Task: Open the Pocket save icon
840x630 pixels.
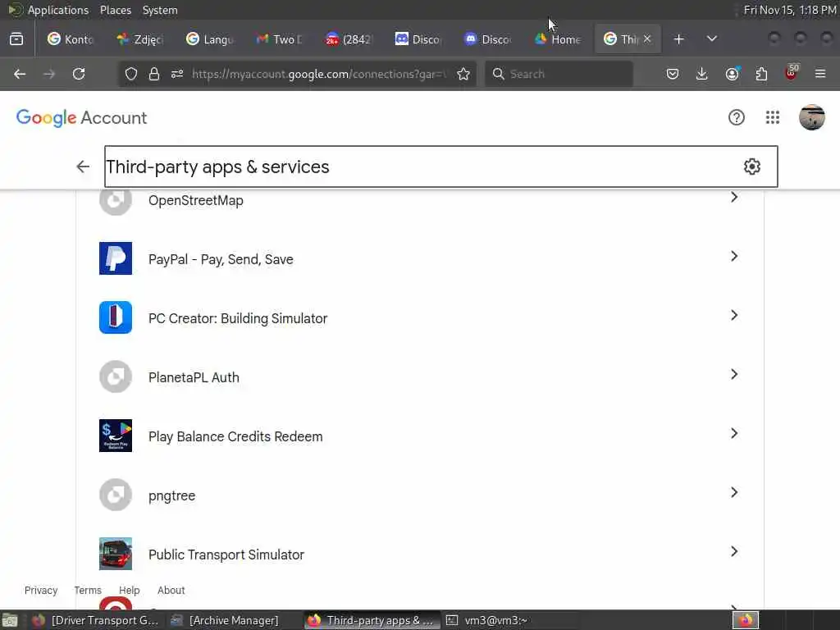Action: pos(673,74)
